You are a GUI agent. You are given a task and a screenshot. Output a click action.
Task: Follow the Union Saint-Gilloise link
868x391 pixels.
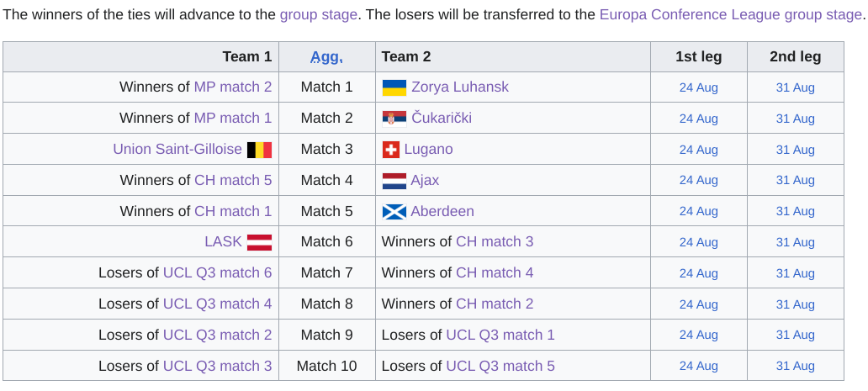click(177, 150)
